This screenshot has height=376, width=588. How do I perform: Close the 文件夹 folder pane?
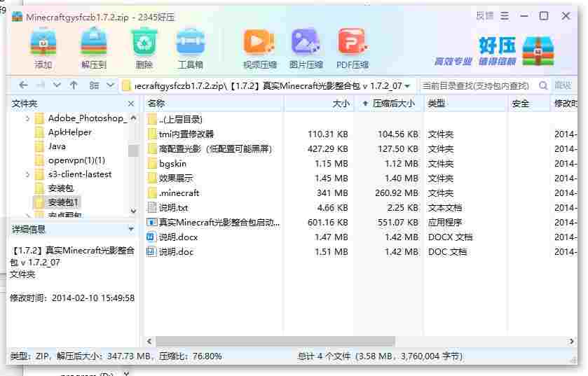click(x=131, y=104)
